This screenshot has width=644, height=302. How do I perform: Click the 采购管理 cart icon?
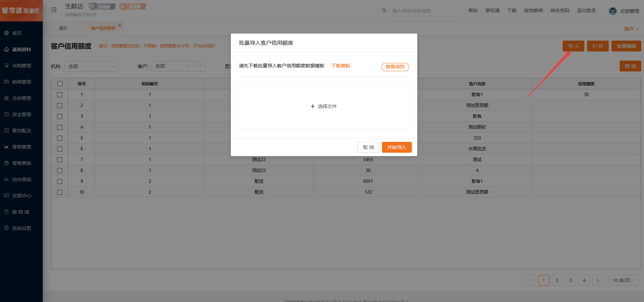point(6,65)
